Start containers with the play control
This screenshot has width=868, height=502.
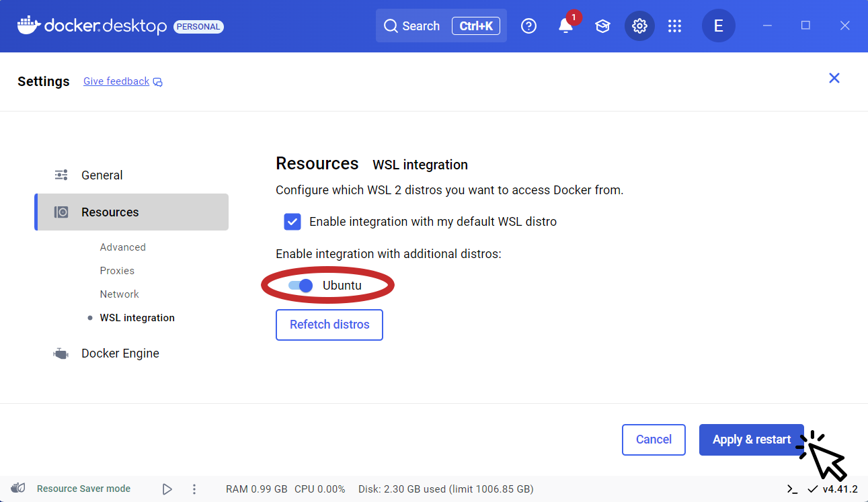pyautogui.click(x=167, y=489)
